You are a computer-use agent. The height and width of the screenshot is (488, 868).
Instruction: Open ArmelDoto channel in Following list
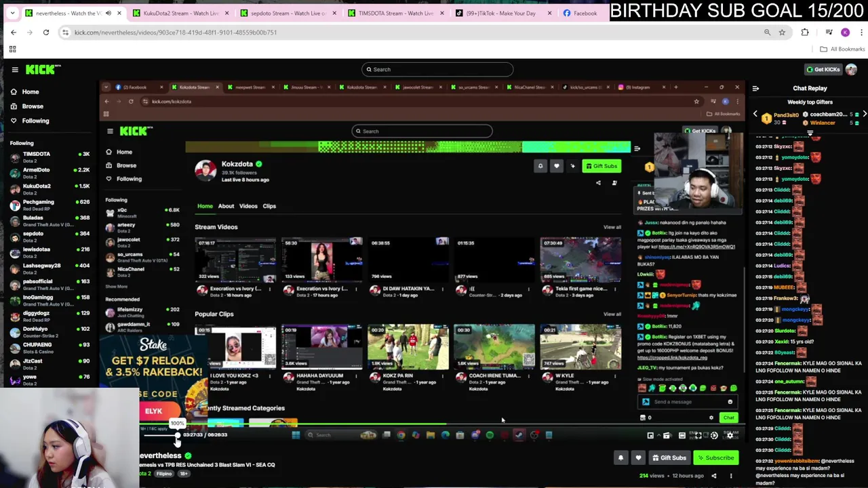[50, 173]
